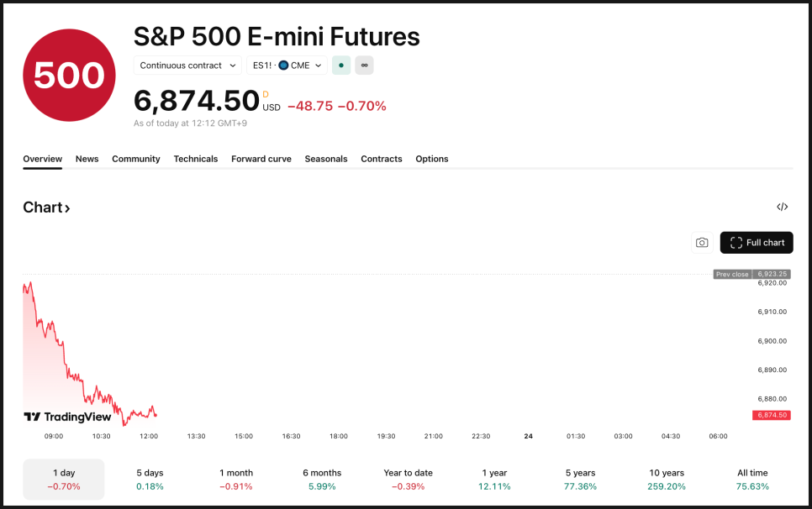Open the Contracts tab
812x509 pixels.
pos(382,159)
